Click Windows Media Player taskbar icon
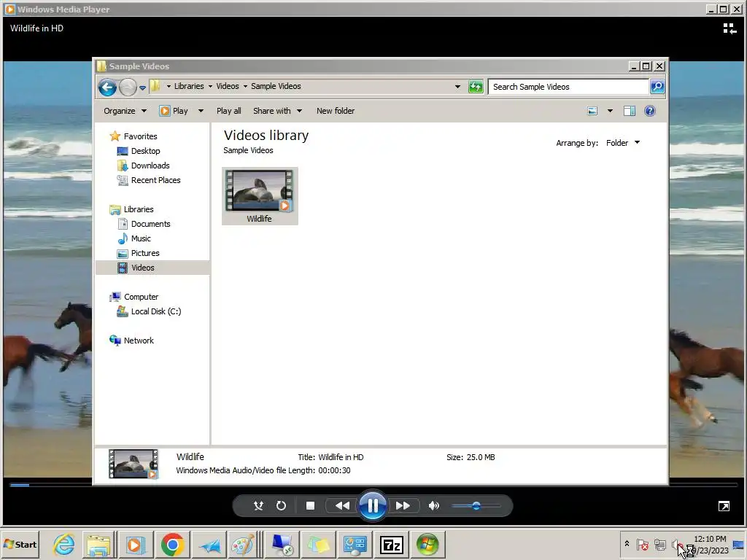 135,544
